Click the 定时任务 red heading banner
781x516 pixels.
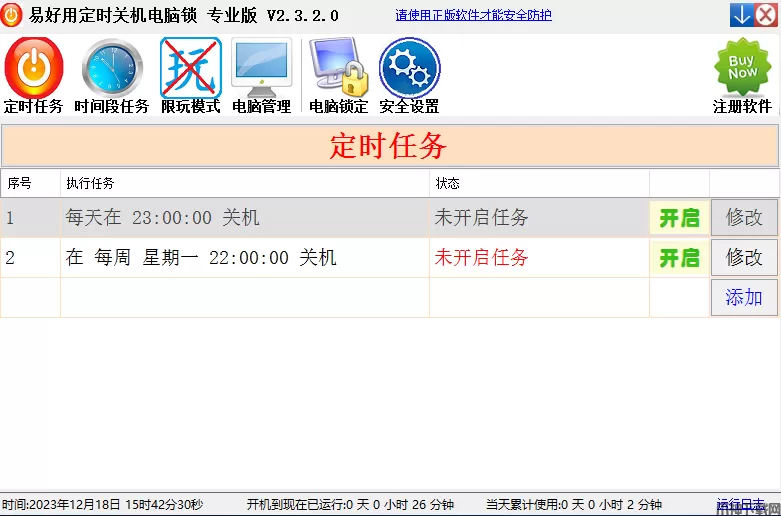(x=390, y=145)
